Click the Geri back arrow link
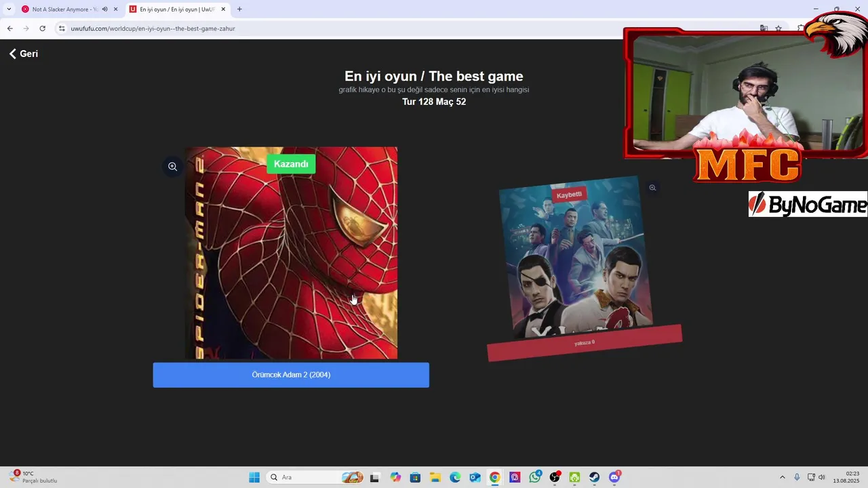 click(23, 54)
